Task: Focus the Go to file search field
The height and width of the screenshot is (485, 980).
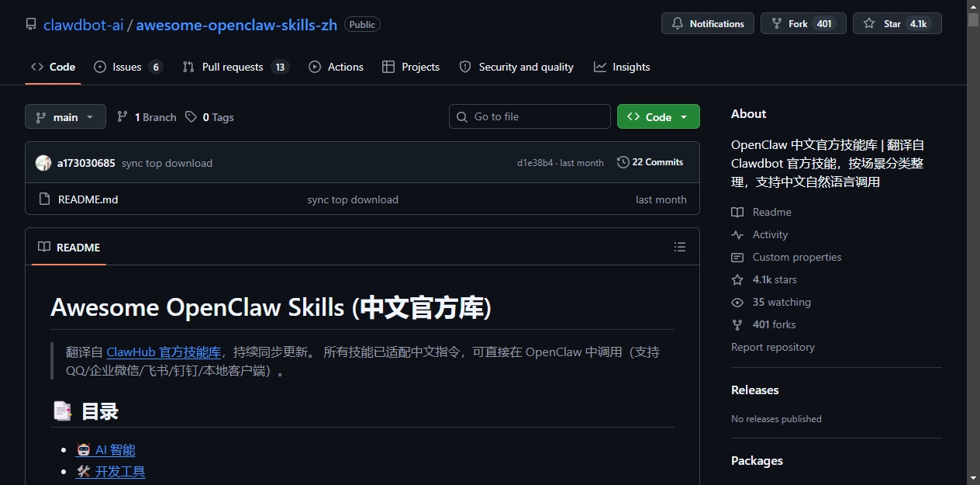Action: [x=530, y=116]
